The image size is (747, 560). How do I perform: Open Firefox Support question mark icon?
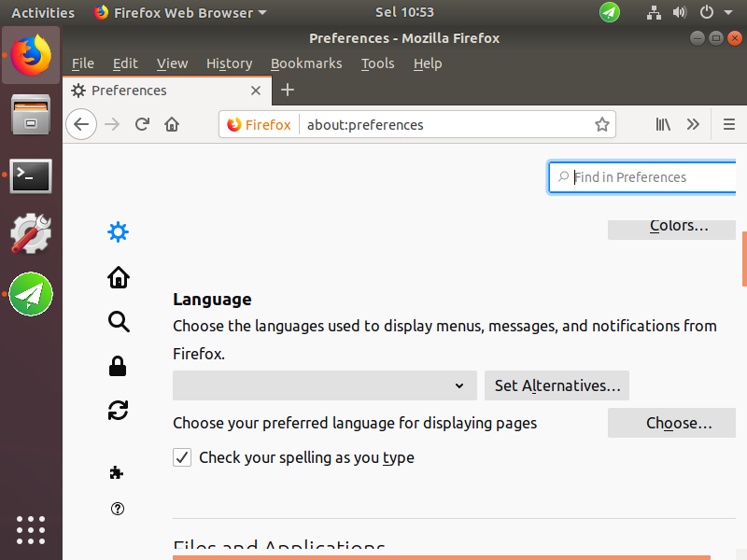click(x=118, y=509)
